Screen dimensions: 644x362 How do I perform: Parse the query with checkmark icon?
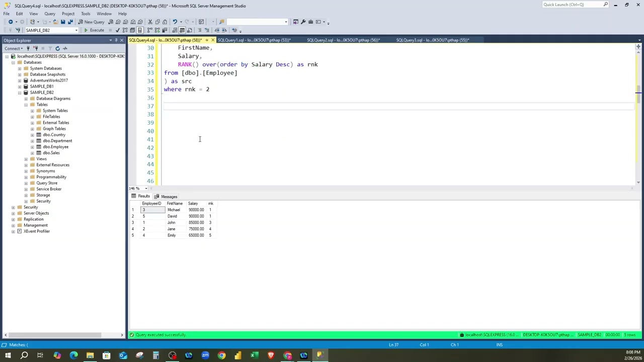tap(117, 30)
